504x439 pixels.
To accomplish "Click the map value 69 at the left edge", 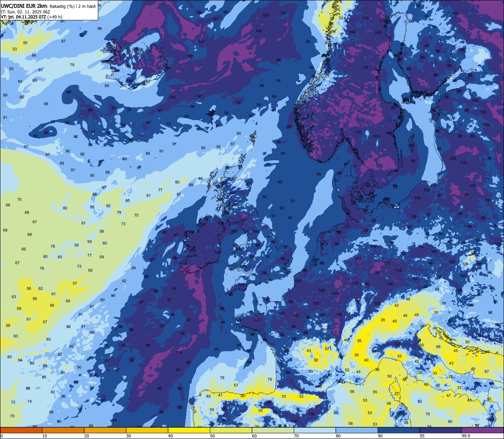I will (x=5, y=230).
